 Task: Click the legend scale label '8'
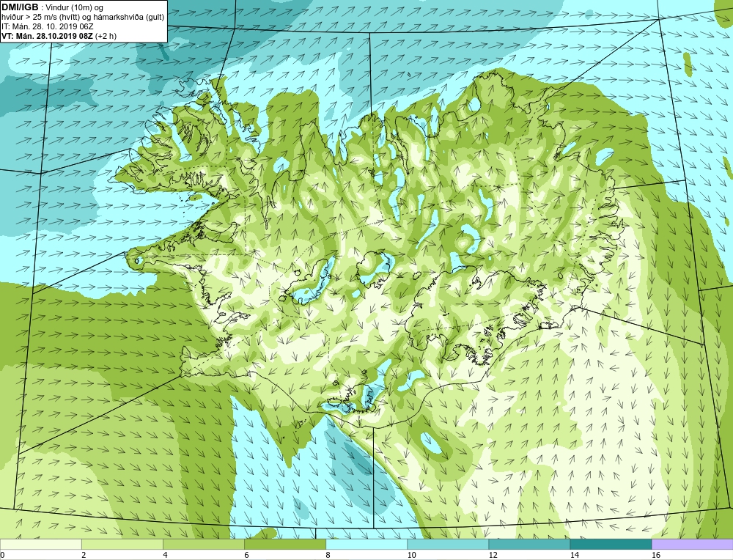click(x=328, y=555)
